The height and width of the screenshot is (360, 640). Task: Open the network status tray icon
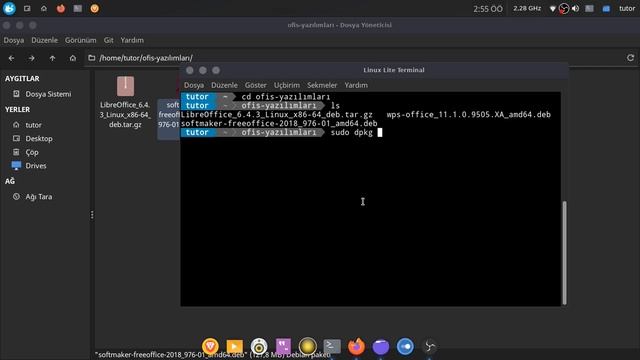coord(553,9)
